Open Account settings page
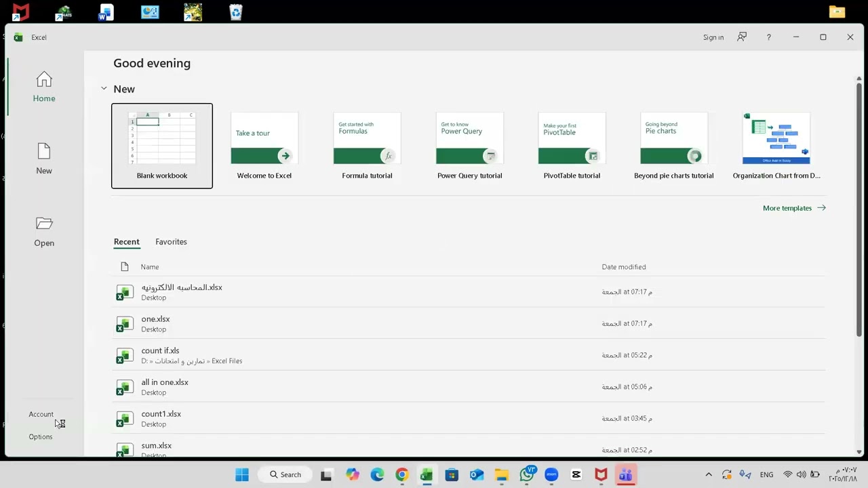 pos(41,414)
